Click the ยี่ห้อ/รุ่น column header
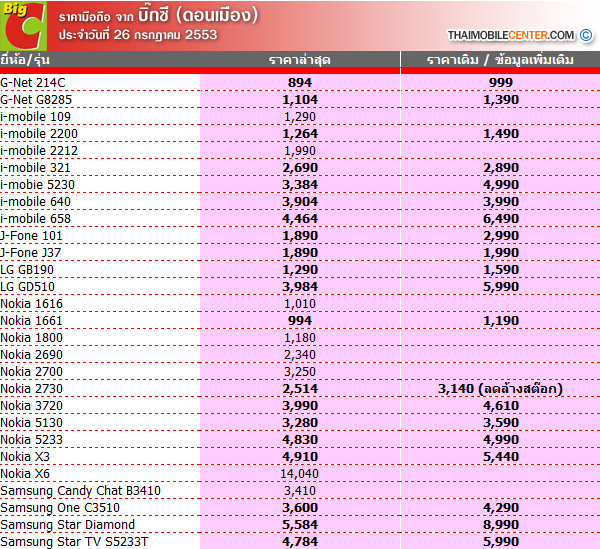This screenshot has width=600, height=549. (25, 60)
